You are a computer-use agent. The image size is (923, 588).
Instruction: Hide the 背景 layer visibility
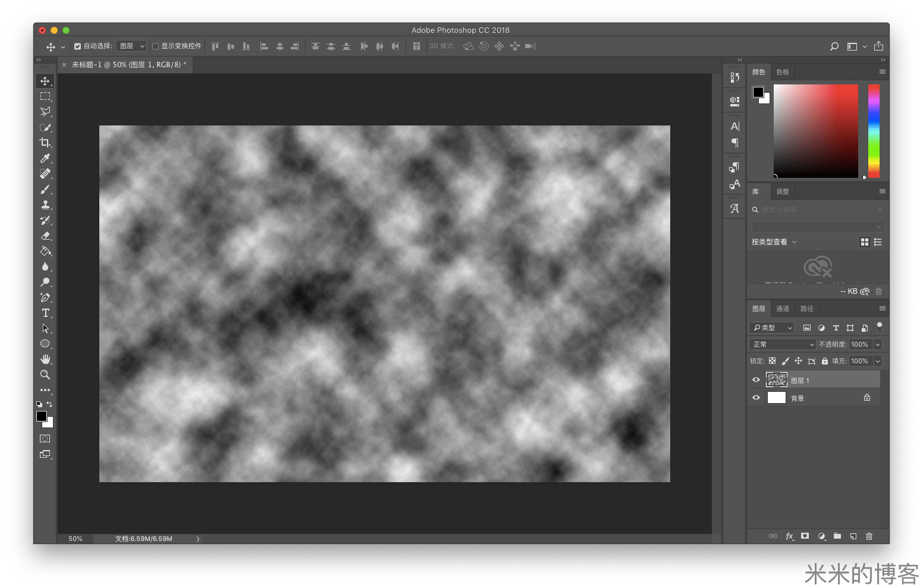click(x=756, y=398)
